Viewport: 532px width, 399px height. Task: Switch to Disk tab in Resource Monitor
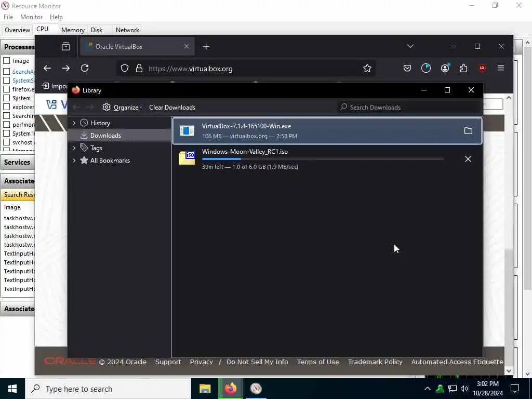[97, 30]
